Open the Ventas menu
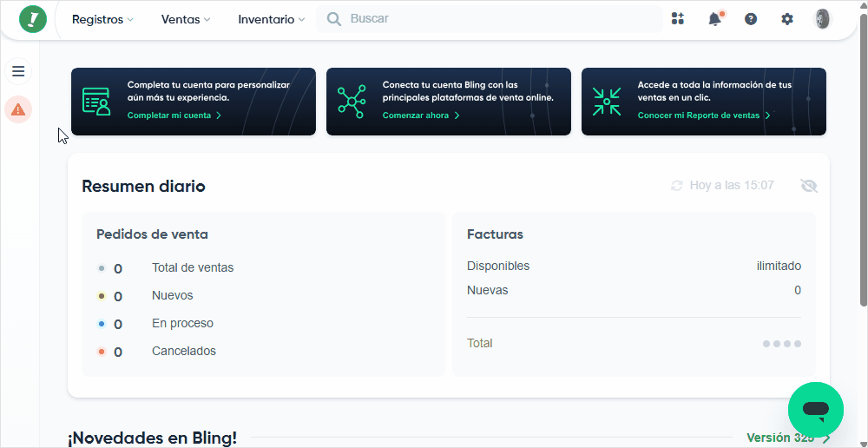This screenshot has height=448, width=868. pos(186,19)
